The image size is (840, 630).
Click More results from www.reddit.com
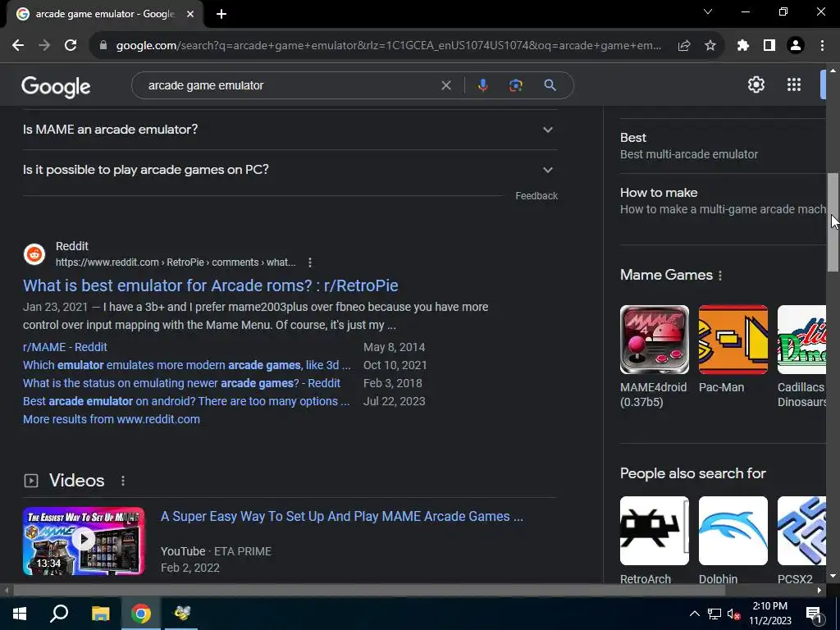tap(112, 419)
